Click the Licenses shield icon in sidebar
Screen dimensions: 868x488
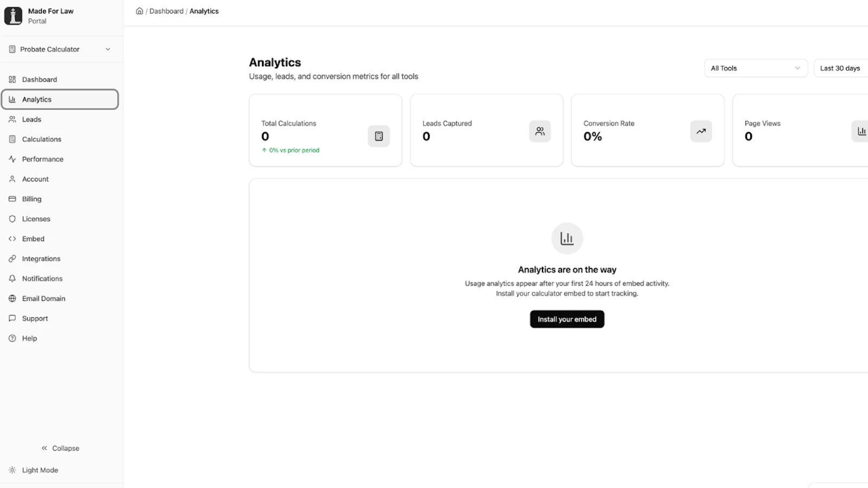click(12, 219)
